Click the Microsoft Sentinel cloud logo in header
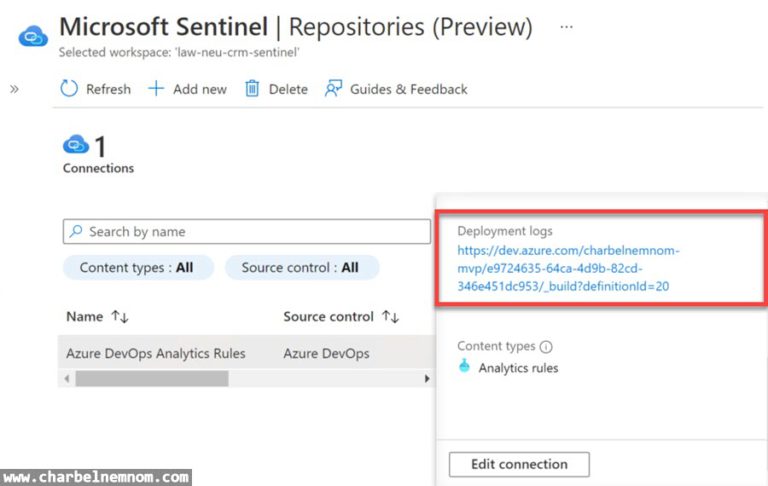 tap(33, 37)
